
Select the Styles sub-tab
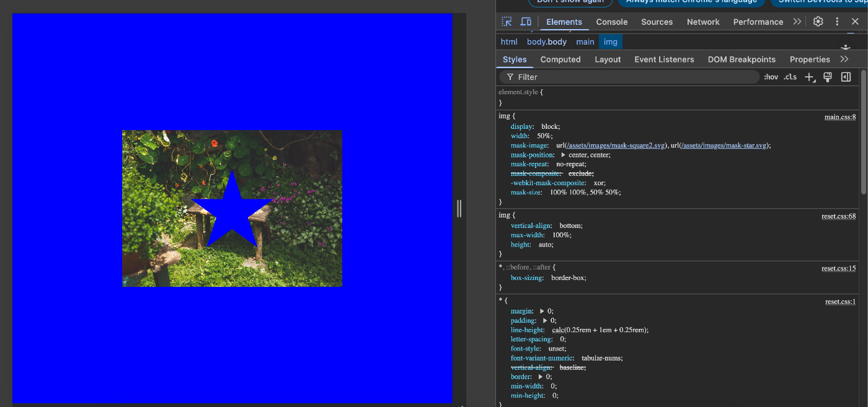point(515,59)
